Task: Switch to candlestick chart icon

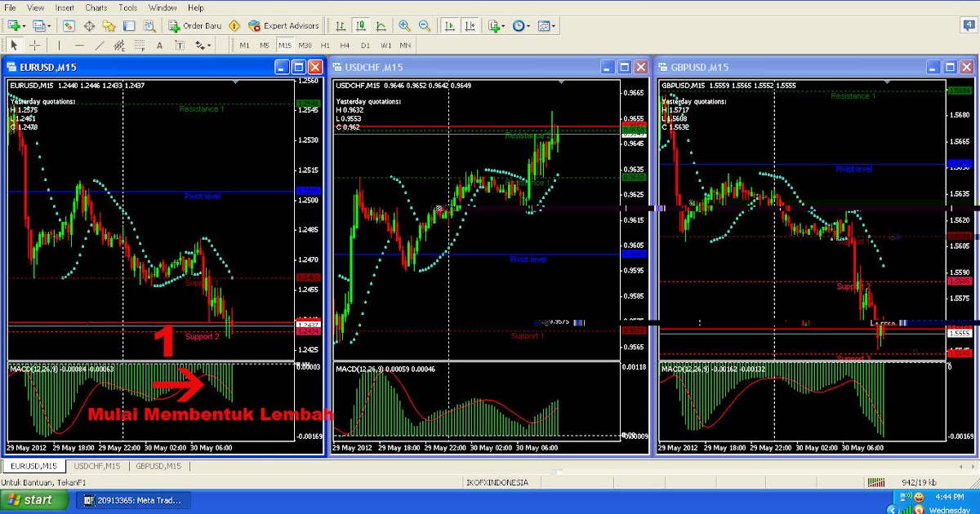Action: point(362,25)
